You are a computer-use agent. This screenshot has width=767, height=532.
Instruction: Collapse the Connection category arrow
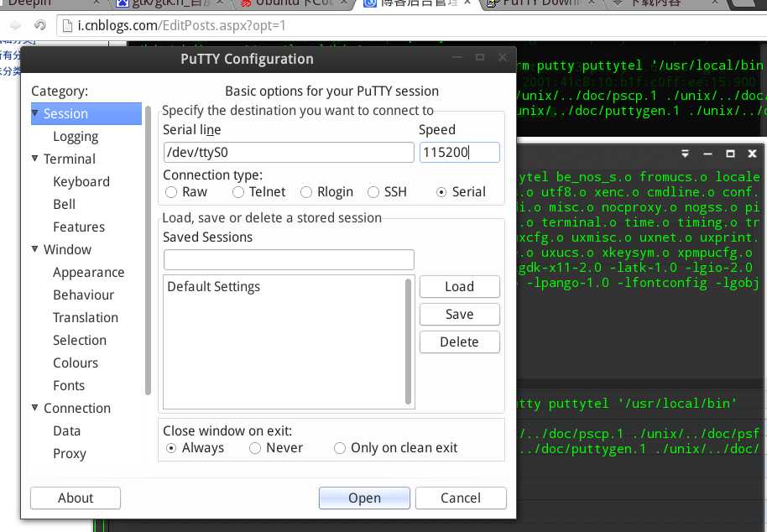click(34, 407)
